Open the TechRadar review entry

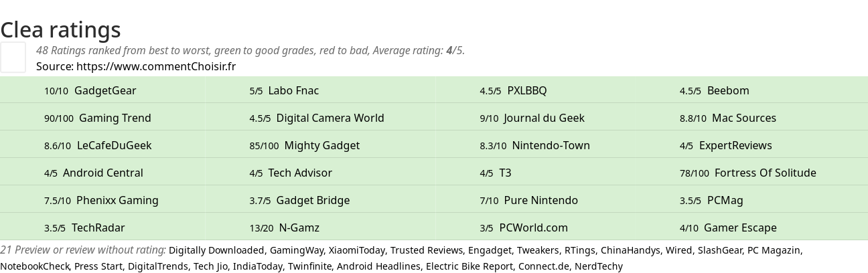84,227
